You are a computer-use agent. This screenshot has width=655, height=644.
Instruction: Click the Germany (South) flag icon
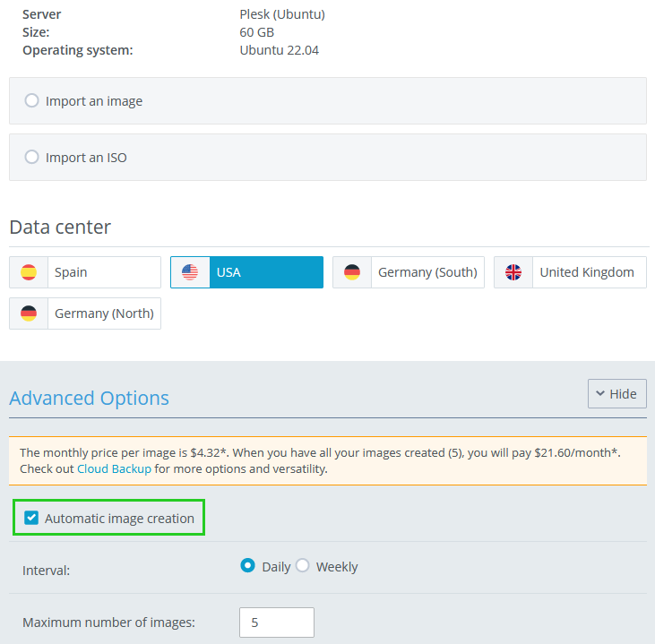tap(352, 272)
